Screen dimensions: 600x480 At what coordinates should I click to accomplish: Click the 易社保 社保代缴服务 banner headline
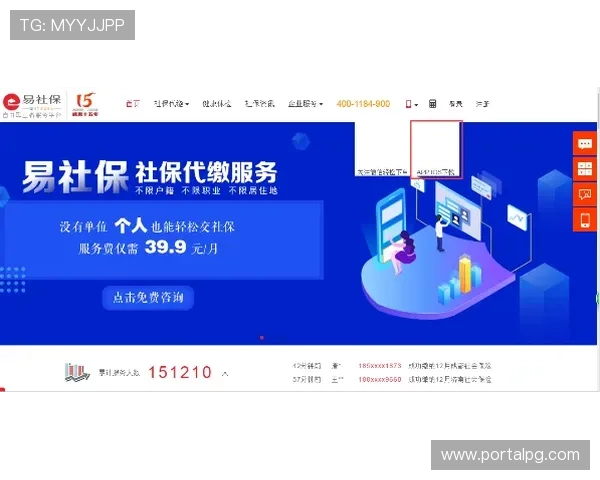pyautogui.click(x=150, y=177)
